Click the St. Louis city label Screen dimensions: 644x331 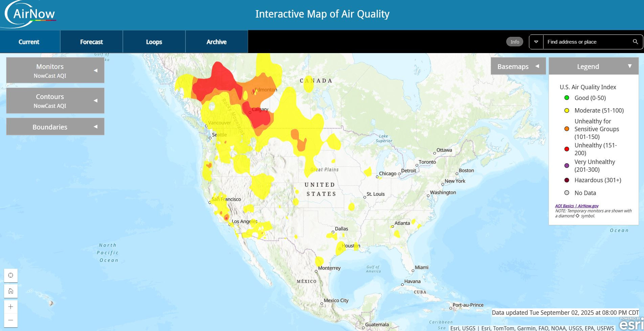click(x=376, y=194)
